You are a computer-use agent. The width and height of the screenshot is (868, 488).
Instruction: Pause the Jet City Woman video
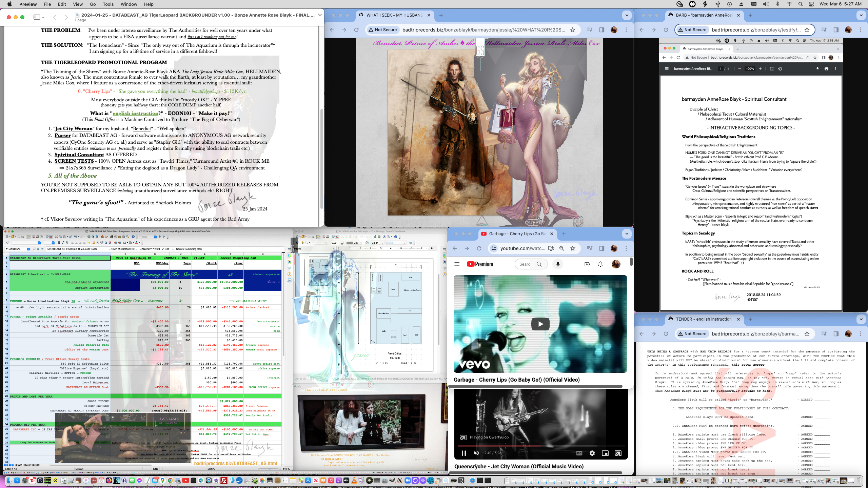(464, 453)
